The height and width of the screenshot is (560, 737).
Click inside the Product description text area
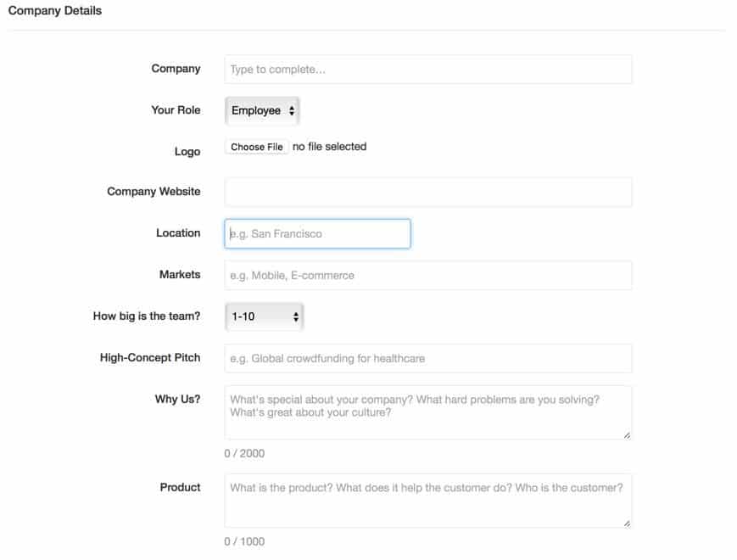coord(427,501)
